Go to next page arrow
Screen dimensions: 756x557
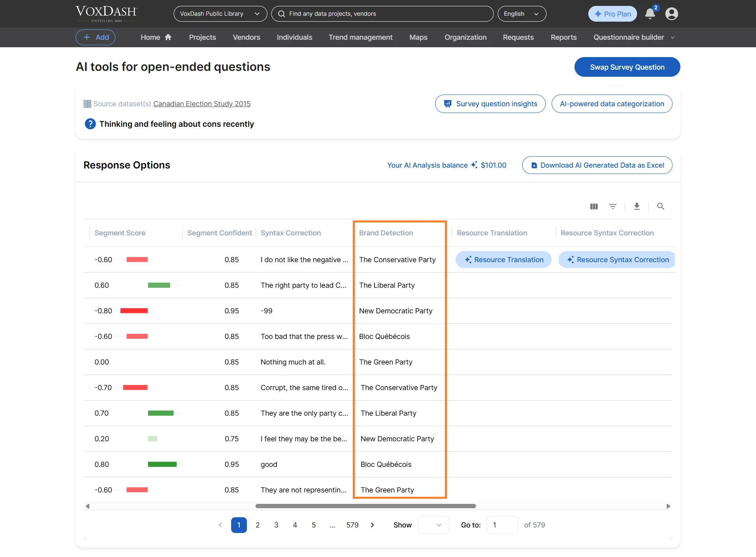click(372, 525)
